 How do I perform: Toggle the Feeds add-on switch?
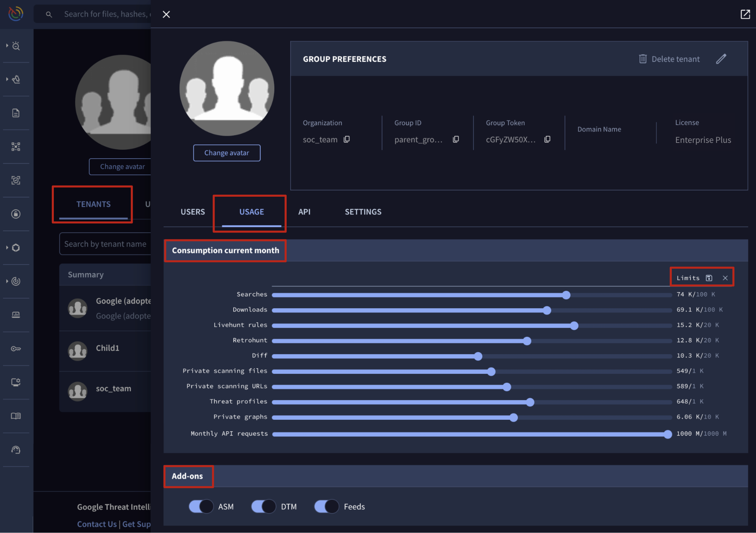coord(327,506)
